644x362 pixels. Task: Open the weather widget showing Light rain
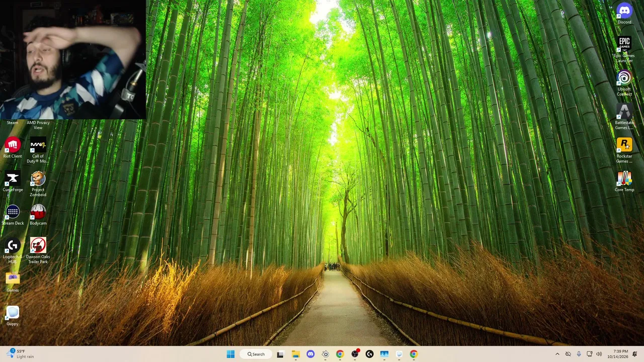[x=21, y=354]
